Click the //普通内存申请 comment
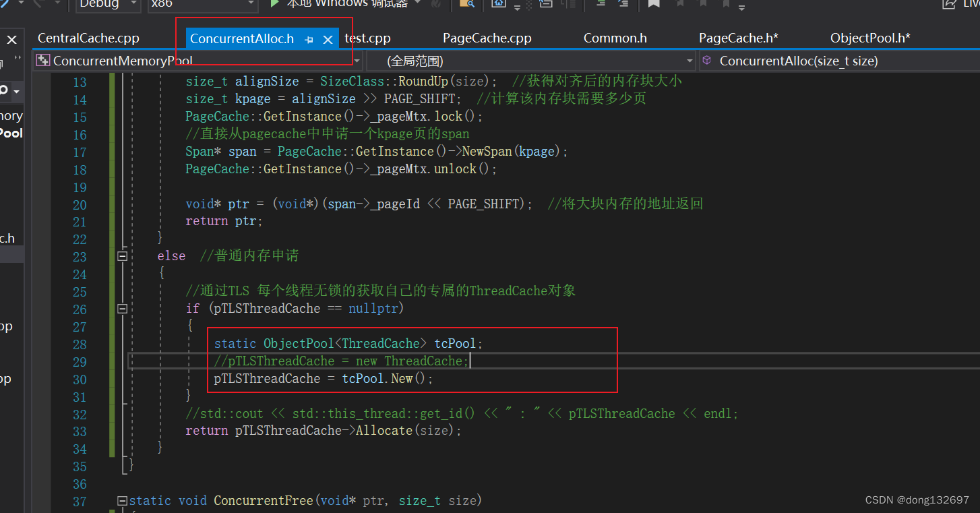This screenshot has width=980, height=513. 249,256
